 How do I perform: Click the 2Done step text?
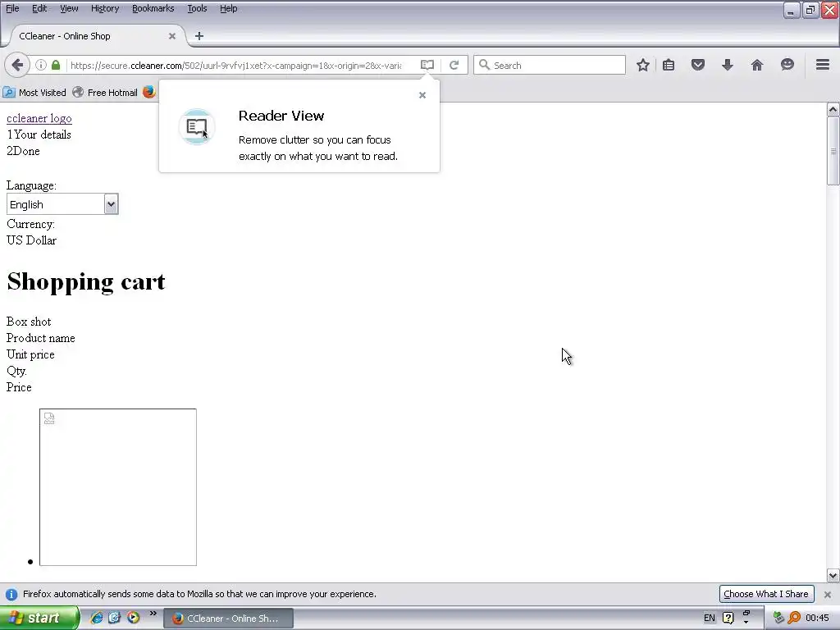[23, 151]
